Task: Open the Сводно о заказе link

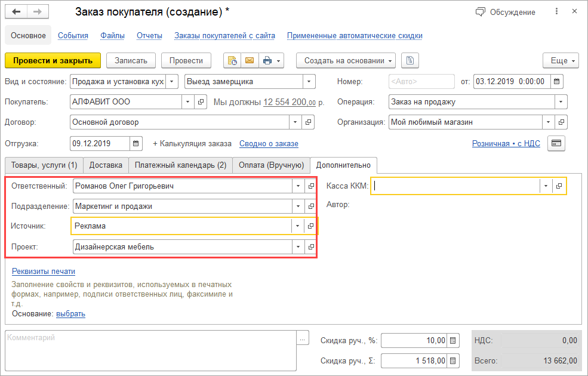Action: pyautogui.click(x=269, y=144)
